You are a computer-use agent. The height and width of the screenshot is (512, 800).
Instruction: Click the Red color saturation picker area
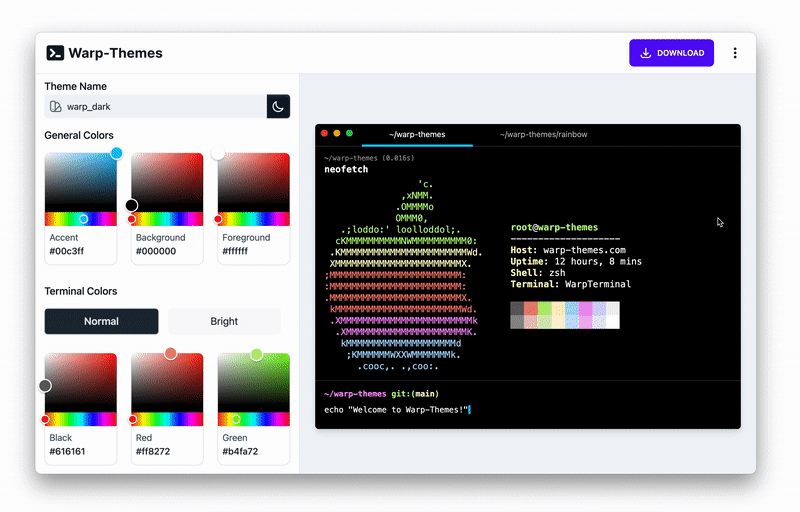(167, 383)
